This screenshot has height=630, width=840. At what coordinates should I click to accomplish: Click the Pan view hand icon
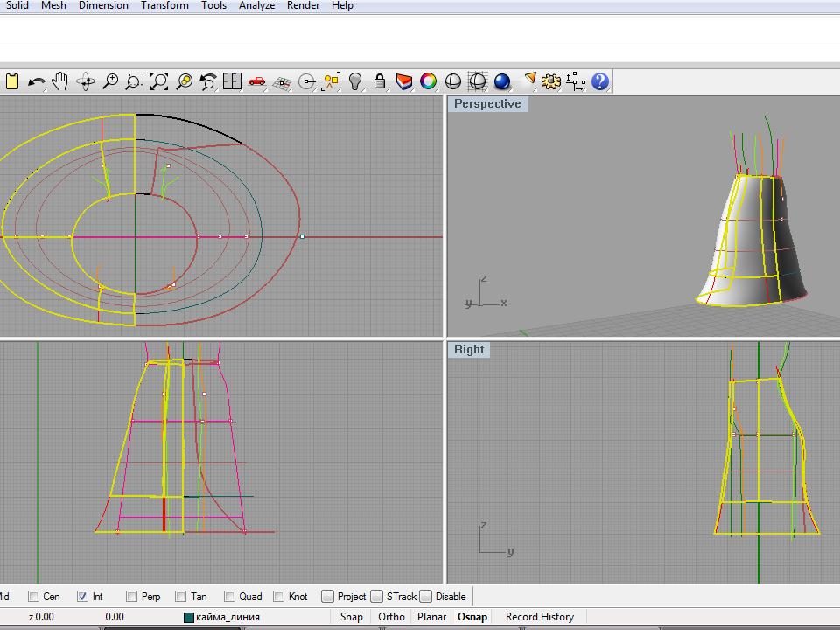coord(60,81)
